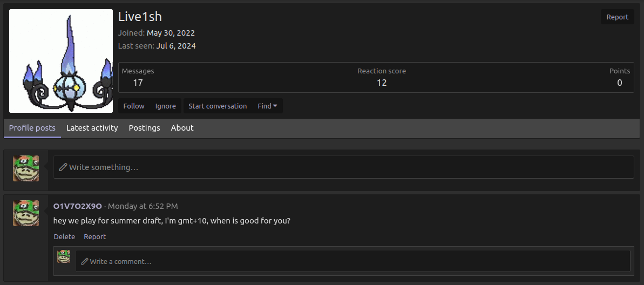This screenshot has height=285, width=644.
Task: Click the frog avatar beside Write something
Action: tap(26, 168)
